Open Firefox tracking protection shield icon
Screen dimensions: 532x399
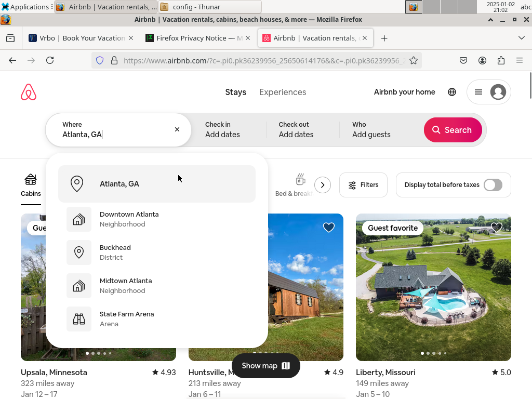pos(99,60)
